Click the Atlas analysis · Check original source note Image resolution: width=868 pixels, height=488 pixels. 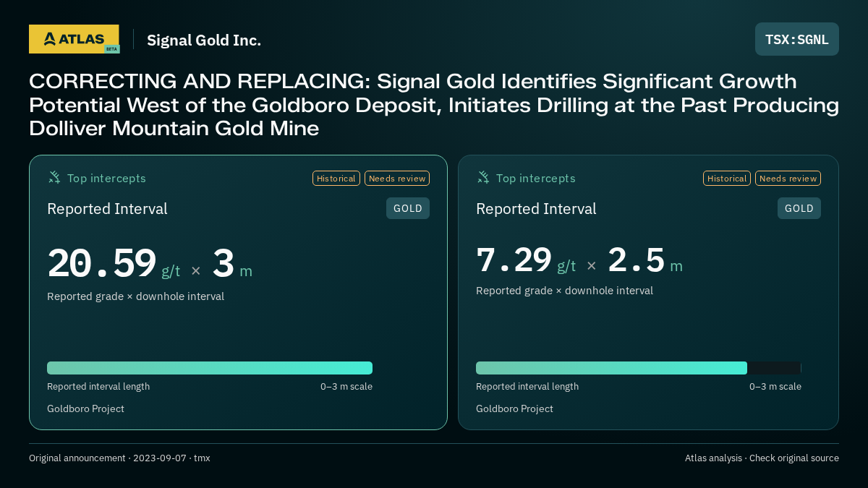click(x=762, y=458)
